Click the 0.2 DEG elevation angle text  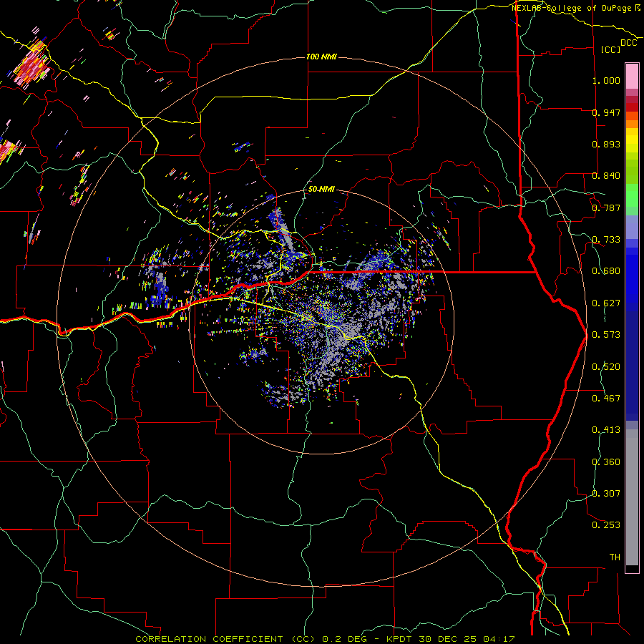pos(345,639)
